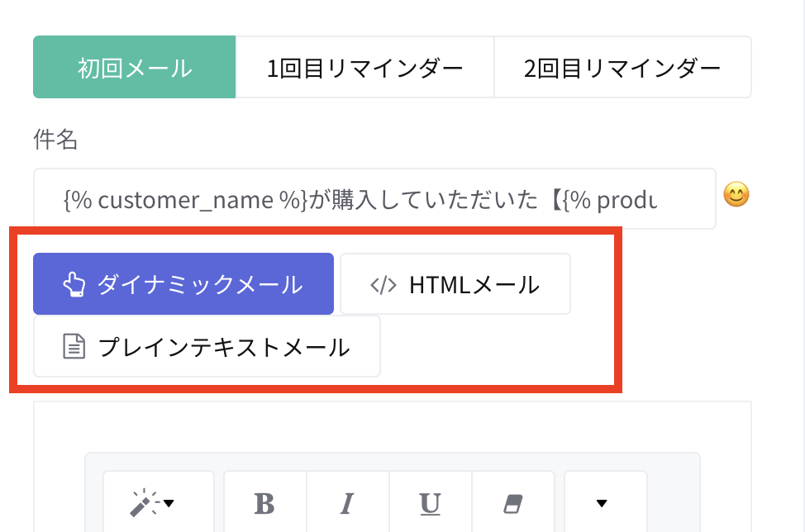Toggle Underline formatting in the editor
This screenshot has height=532, width=805.
[430, 503]
